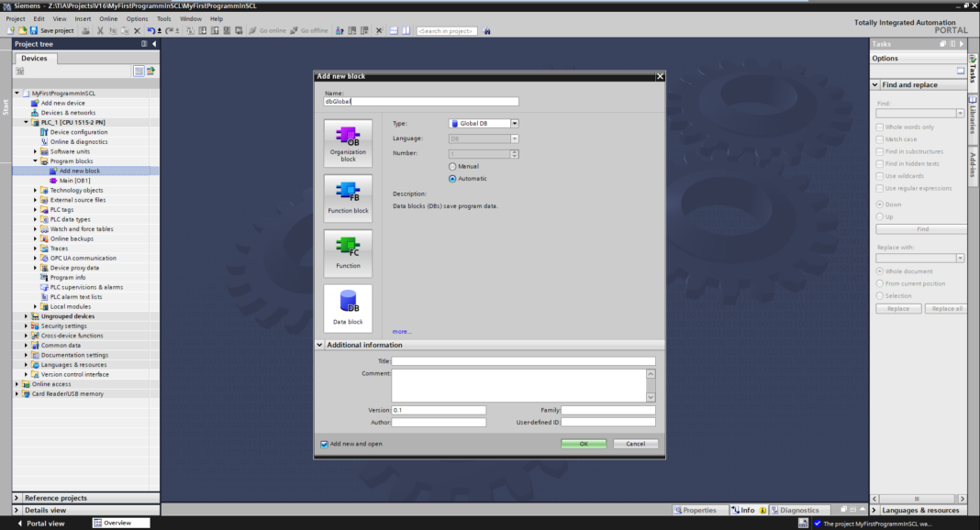This screenshot has width=980, height=530.
Task: Select the Organization block icon
Action: (348, 141)
